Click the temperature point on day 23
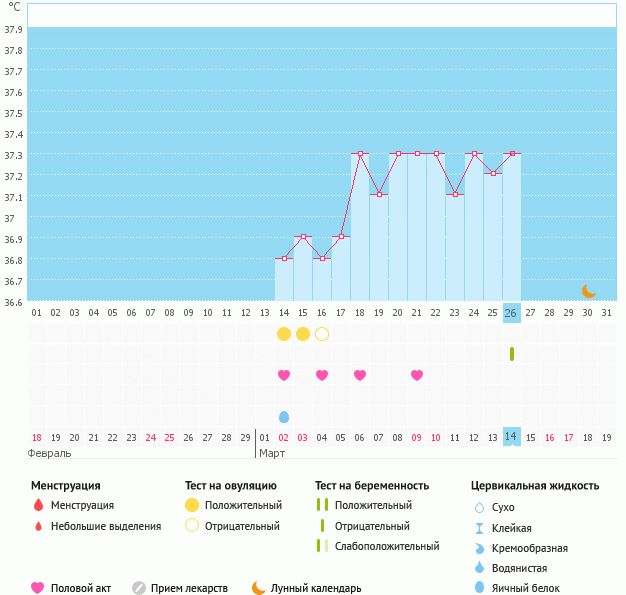This screenshot has width=626, height=595. click(455, 195)
